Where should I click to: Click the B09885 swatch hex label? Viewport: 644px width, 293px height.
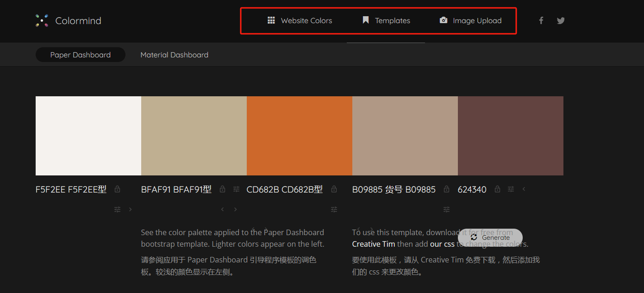point(394,189)
